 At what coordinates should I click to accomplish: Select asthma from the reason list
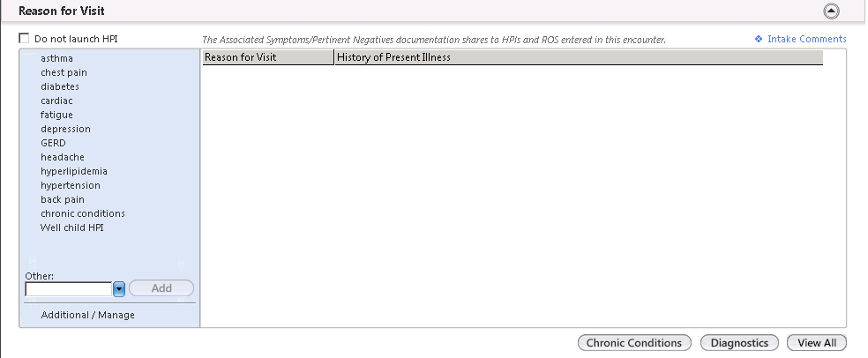56,58
